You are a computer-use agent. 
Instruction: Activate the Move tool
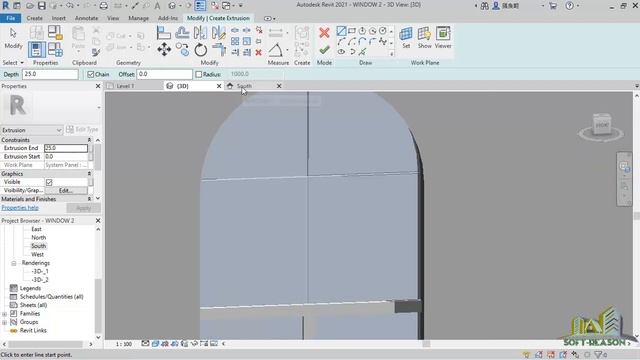click(164, 50)
